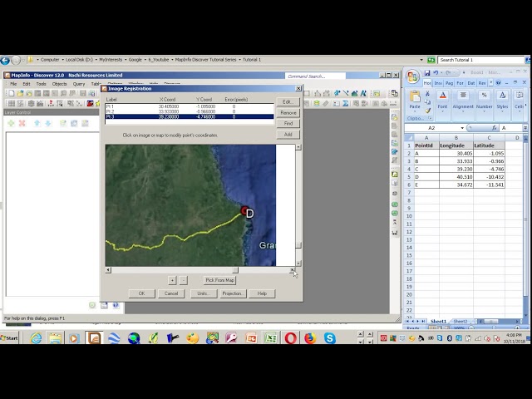The height and width of the screenshot is (399, 532).
Task: Click the Add button in Image Registration
Action: (288, 135)
